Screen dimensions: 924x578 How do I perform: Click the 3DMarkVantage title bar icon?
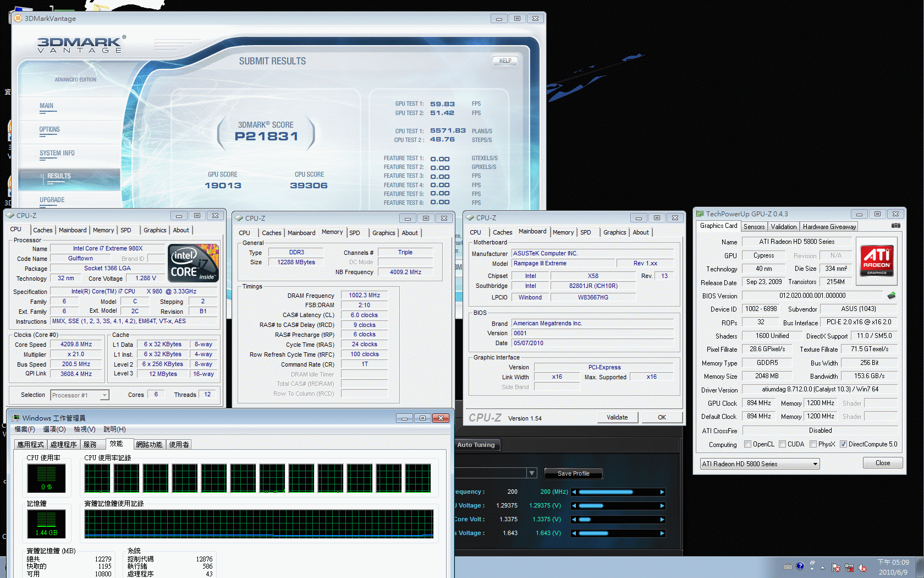pos(18,18)
